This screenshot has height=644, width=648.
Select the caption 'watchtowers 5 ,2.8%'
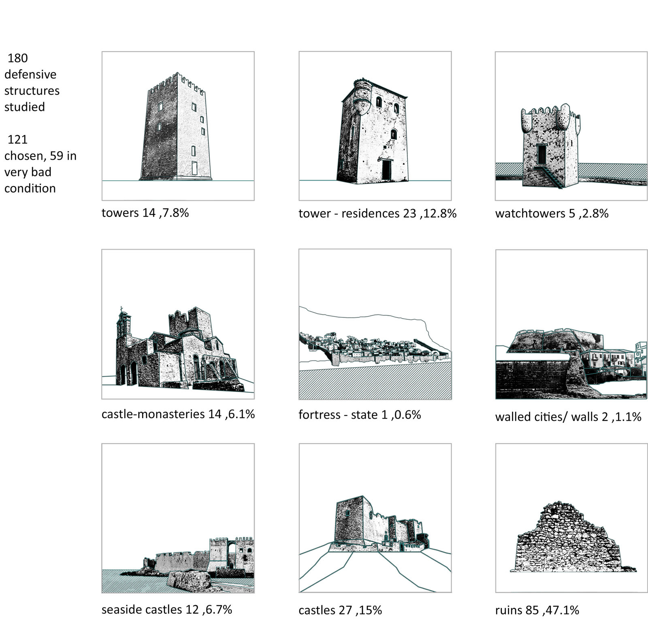pyautogui.click(x=552, y=213)
